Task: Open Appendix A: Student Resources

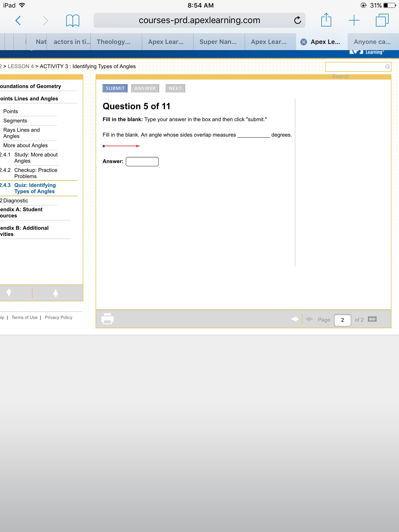Action: 21,212
